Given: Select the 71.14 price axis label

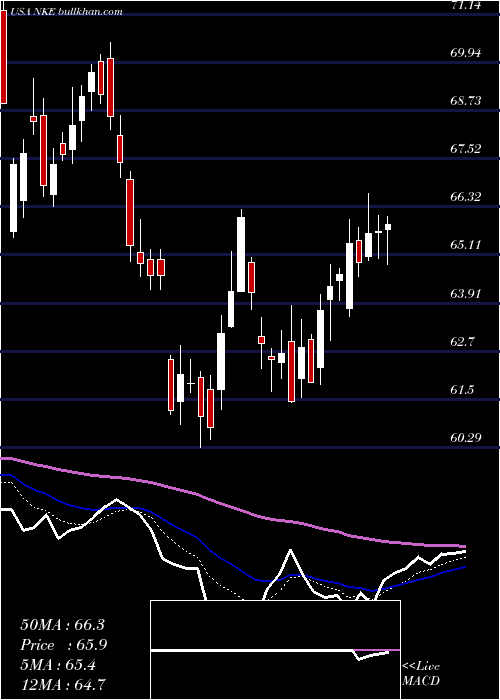Looking at the screenshot, I should pyautogui.click(x=466, y=5).
